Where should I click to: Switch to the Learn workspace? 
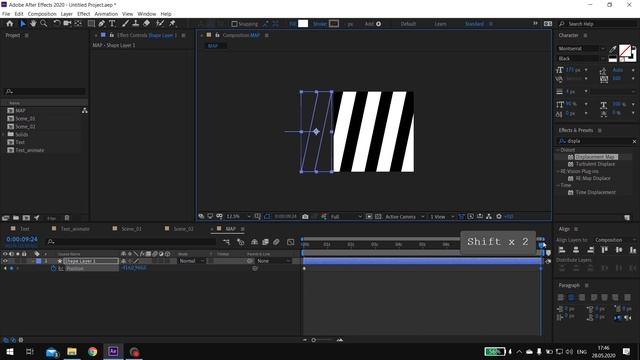[440, 24]
